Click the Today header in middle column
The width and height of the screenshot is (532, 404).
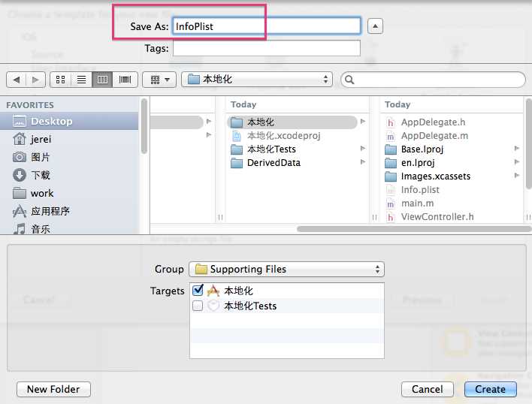tap(243, 104)
